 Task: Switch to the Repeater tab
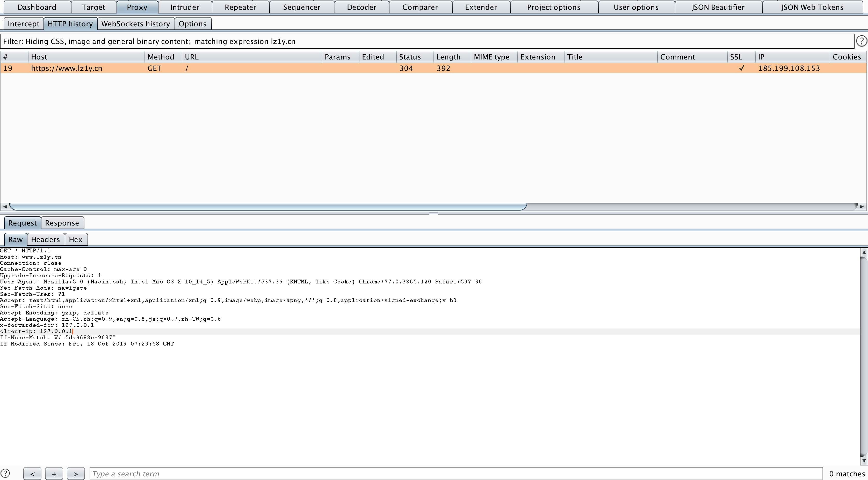[240, 7]
